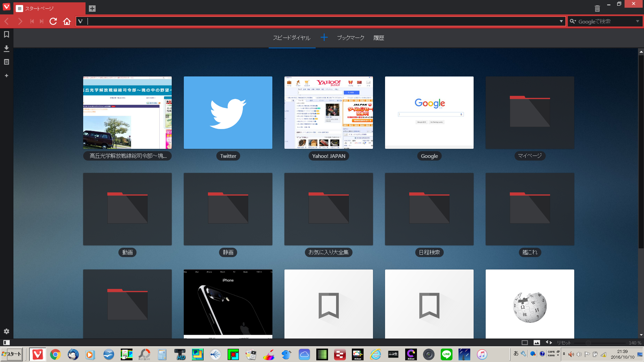Toggle the side panel visibility button

click(x=6, y=343)
